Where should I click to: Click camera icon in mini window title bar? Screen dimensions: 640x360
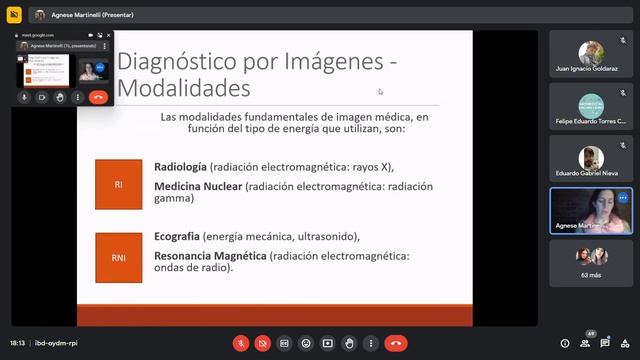click(91, 36)
